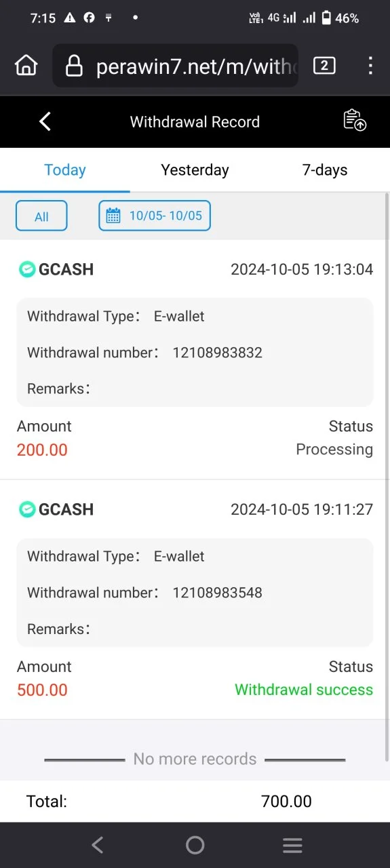Open the browser tab switcher showing 2
The width and height of the screenshot is (390, 868).
pos(324,66)
